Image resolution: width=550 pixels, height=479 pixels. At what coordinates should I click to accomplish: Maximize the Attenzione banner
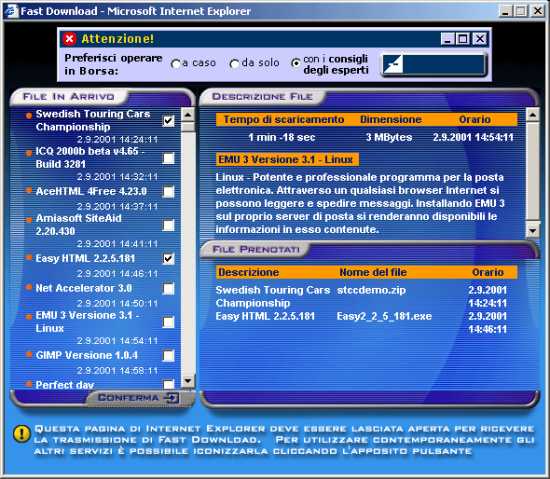pos(463,39)
